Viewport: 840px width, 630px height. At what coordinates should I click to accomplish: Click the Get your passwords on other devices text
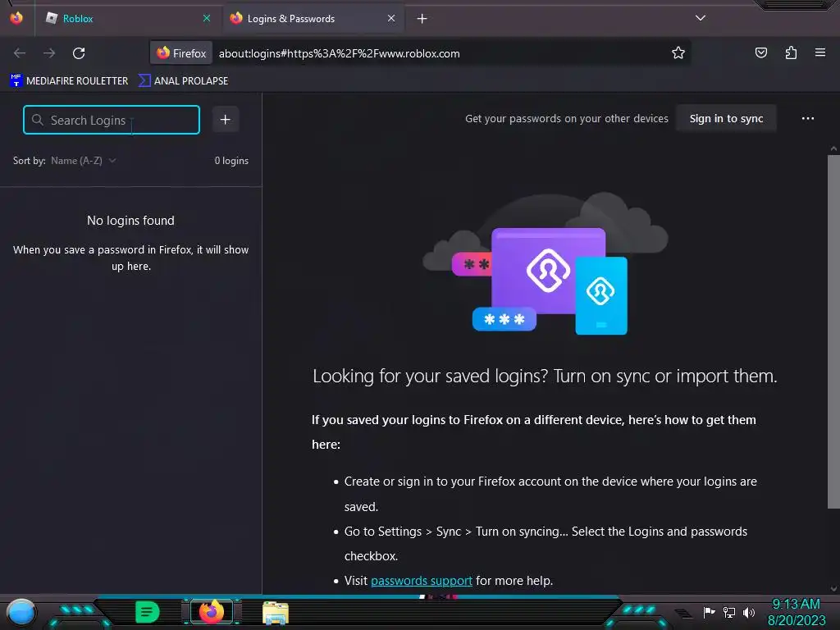(567, 118)
